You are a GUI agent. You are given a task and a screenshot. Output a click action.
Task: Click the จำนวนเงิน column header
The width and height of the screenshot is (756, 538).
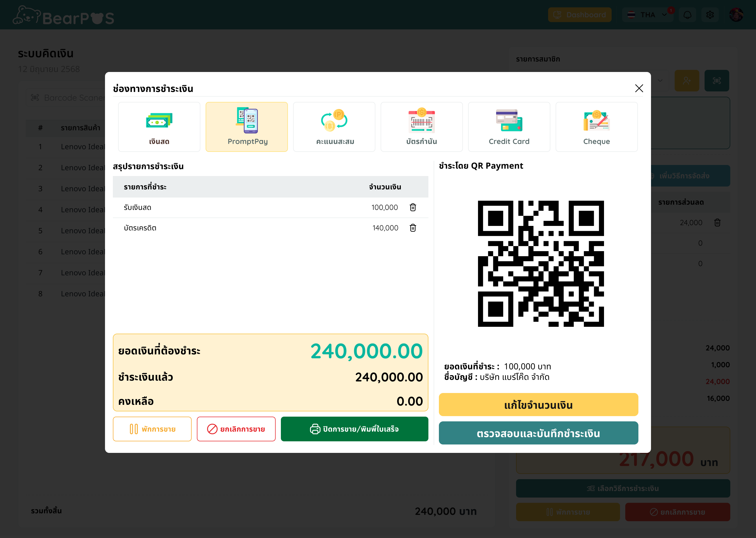click(x=385, y=187)
